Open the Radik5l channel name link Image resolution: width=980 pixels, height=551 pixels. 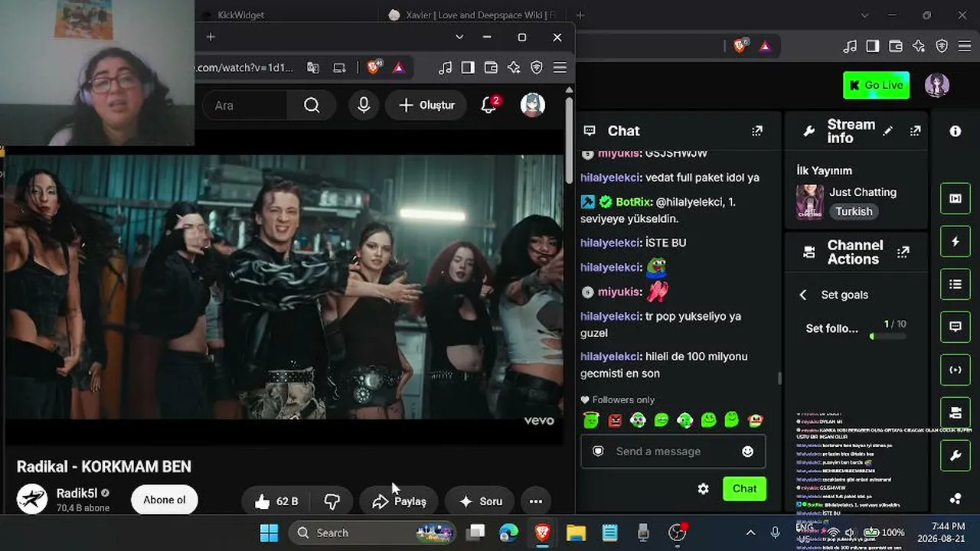(x=77, y=494)
